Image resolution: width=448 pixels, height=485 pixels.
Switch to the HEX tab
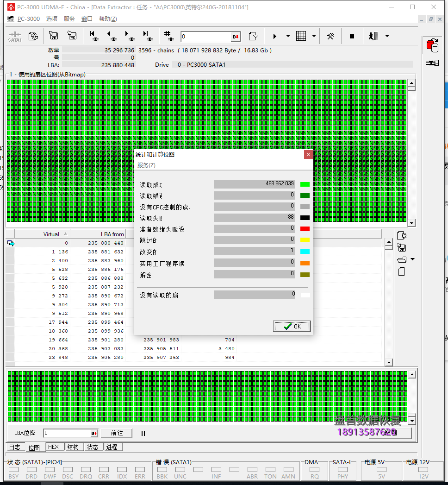point(54,447)
